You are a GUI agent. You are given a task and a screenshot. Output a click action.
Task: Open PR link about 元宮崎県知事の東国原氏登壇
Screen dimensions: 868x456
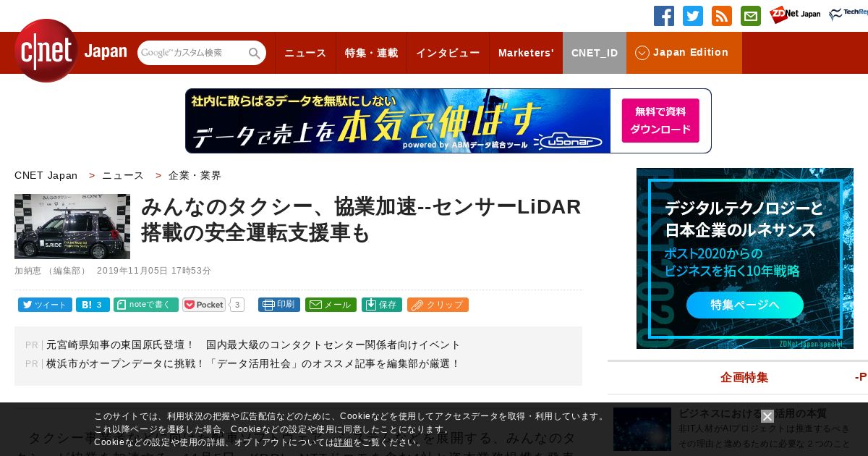(253, 345)
